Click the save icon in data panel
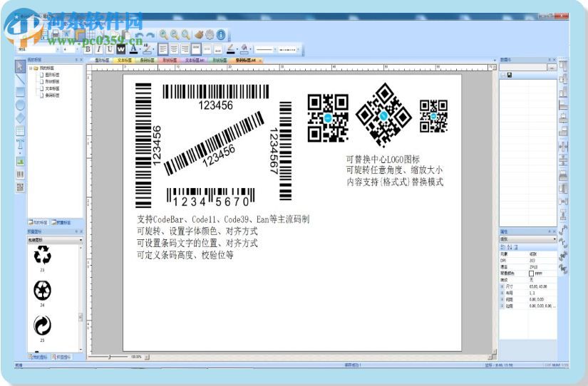This screenshot has width=588, height=386. point(510,75)
